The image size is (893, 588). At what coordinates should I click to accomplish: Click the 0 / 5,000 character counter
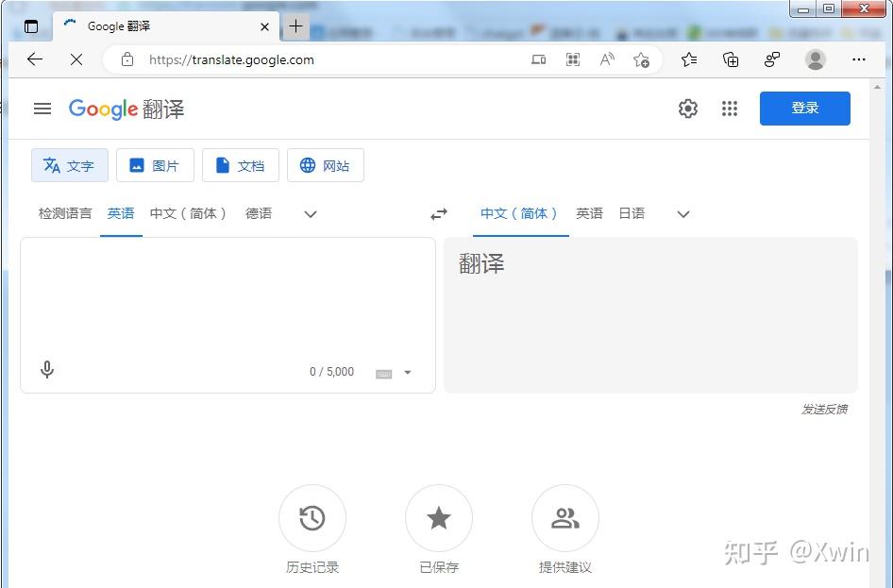331,372
